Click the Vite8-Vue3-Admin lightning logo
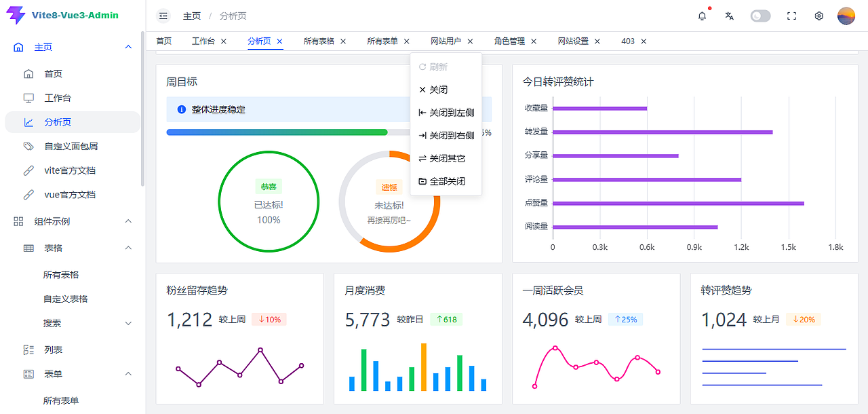 coord(15,15)
